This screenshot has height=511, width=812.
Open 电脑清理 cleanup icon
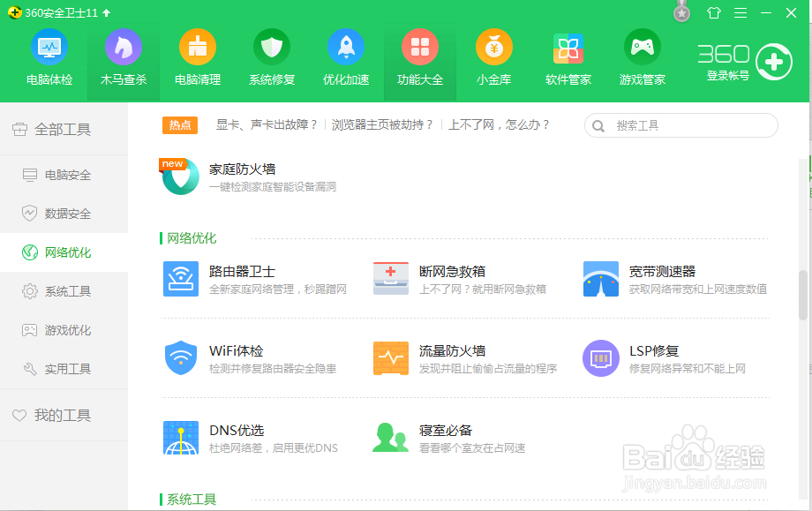click(x=198, y=47)
